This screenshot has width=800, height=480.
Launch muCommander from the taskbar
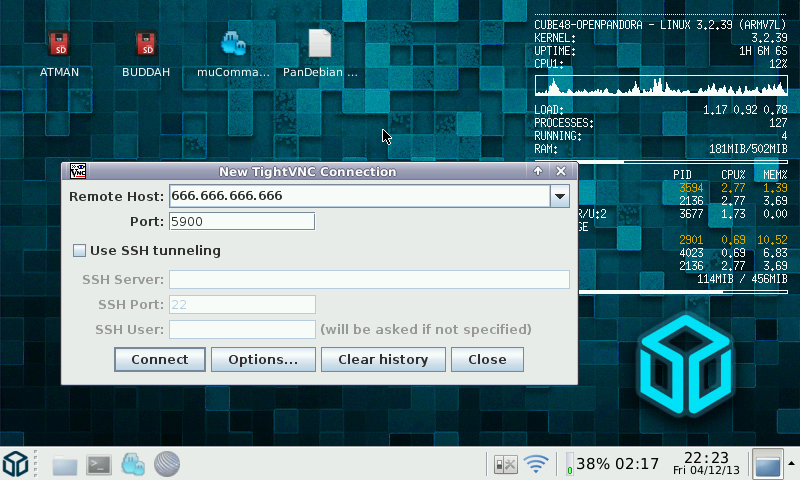(133, 464)
